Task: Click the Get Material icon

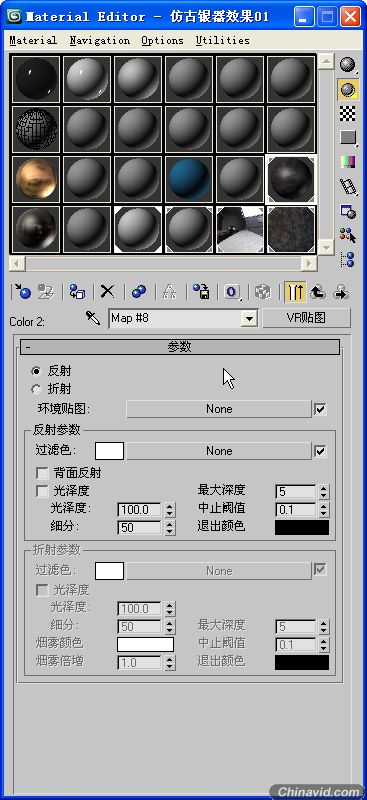Action: (22, 291)
